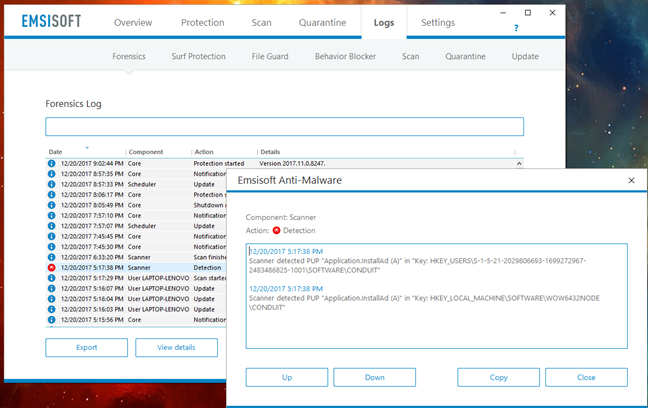The image size is (648, 408).
Task: Open the Overview tab
Action: 133,22
